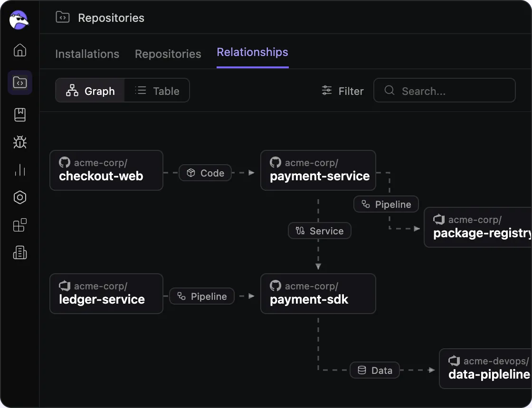The image size is (532, 408).
Task: Click the Pipeline label beside ledger-service
Action: 202,296
